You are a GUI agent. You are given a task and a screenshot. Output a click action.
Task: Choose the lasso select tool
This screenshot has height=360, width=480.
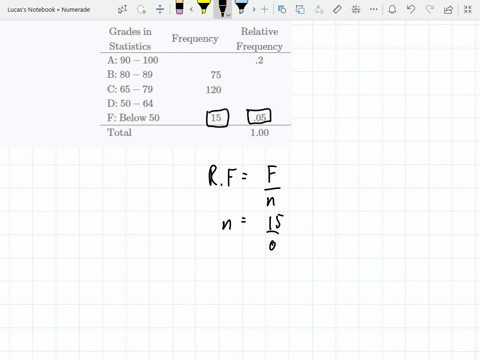pos(141,9)
